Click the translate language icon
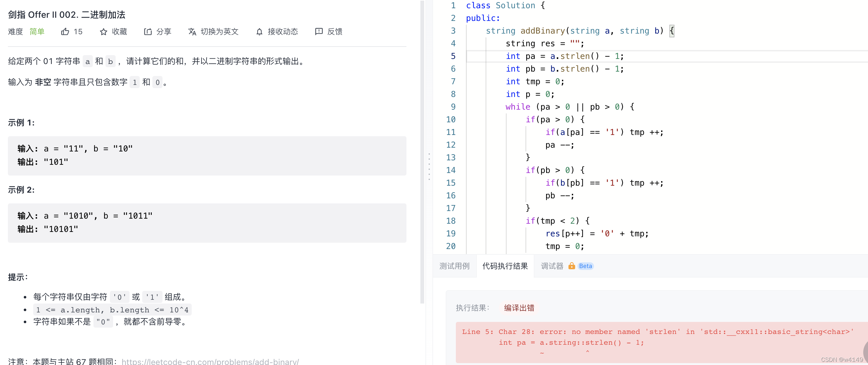868x365 pixels. point(192,32)
